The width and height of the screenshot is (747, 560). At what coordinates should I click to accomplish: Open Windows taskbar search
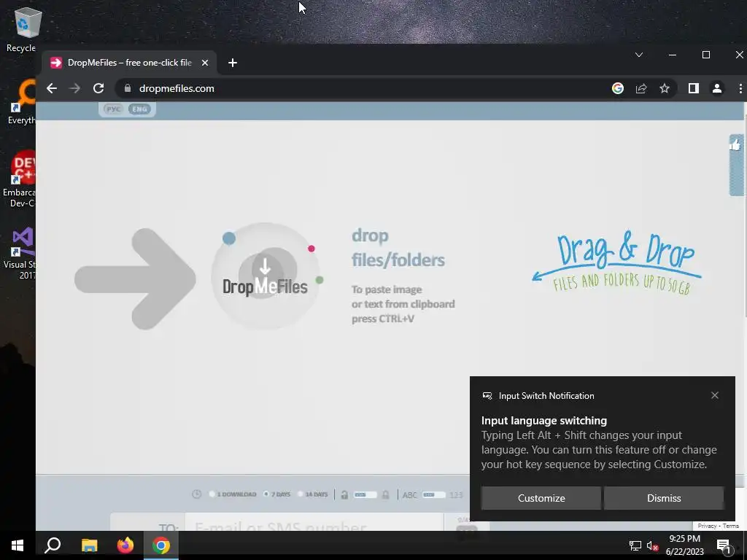tap(53, 545)
